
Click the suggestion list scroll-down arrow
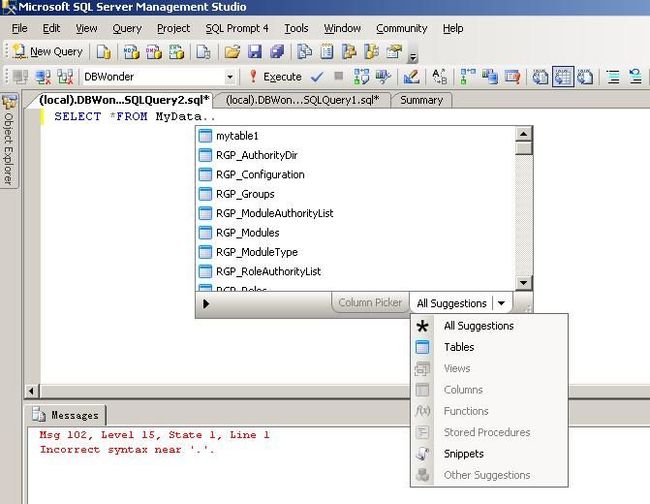(x=523, y=283)
